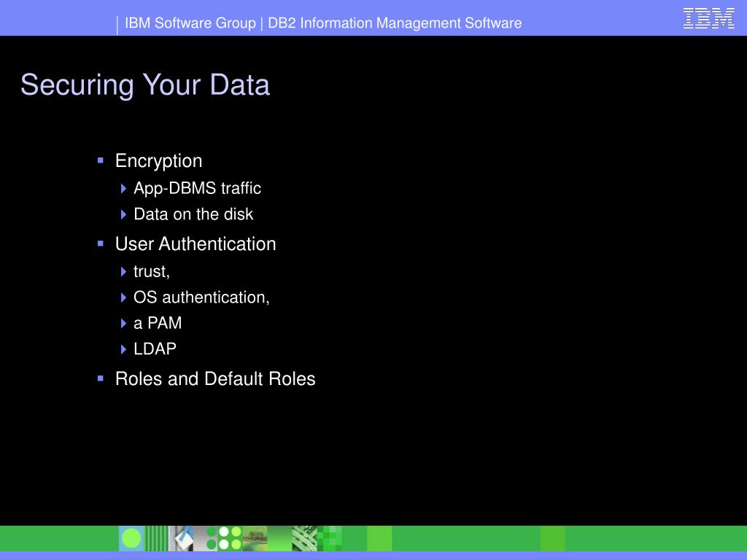Click the 'a PAM' sub-bullet

158,323
